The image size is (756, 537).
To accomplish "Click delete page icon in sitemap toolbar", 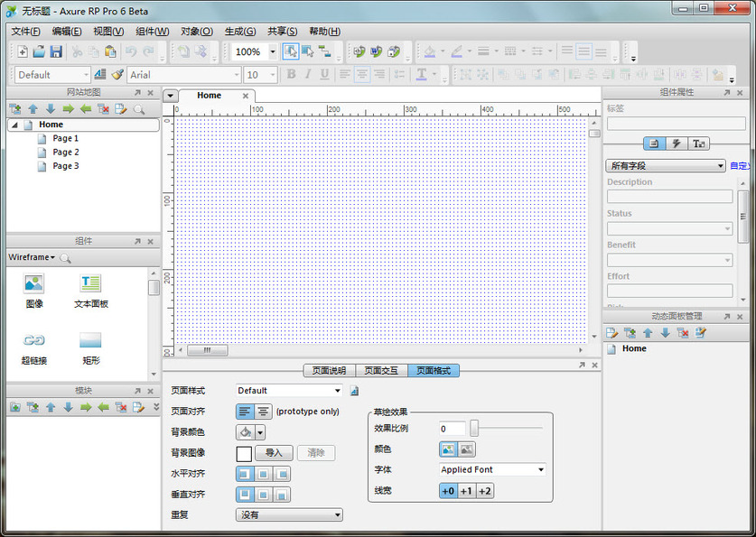I will [103, 109].
